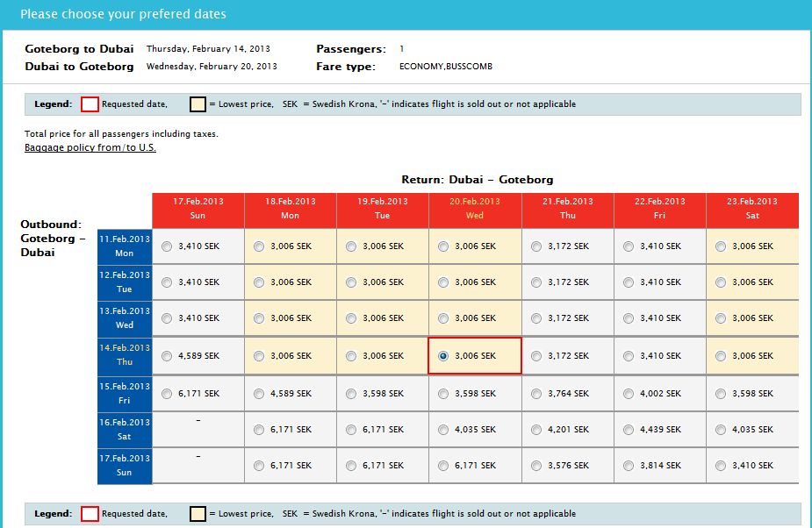
Task: Click the yellow Lowest price box in top legend
Action: tap(198, 104)
